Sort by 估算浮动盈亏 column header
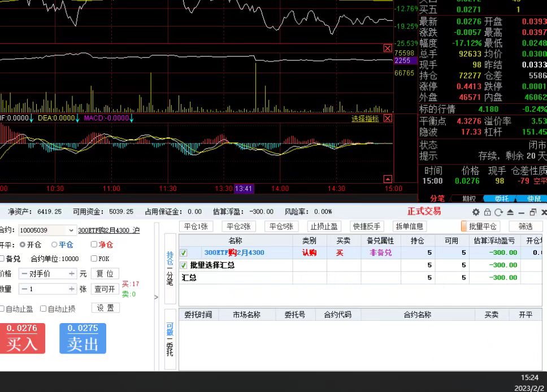547x392 pixels. click(494, 240)
